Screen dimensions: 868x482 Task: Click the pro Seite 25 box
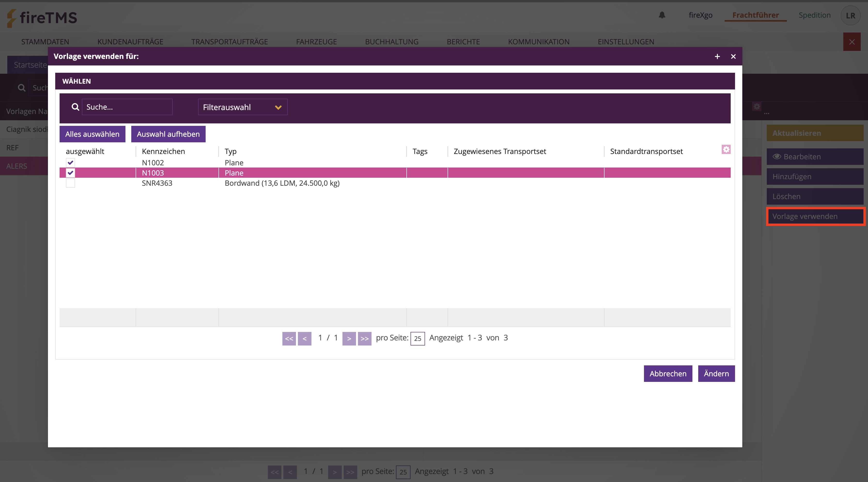(417, 338)
